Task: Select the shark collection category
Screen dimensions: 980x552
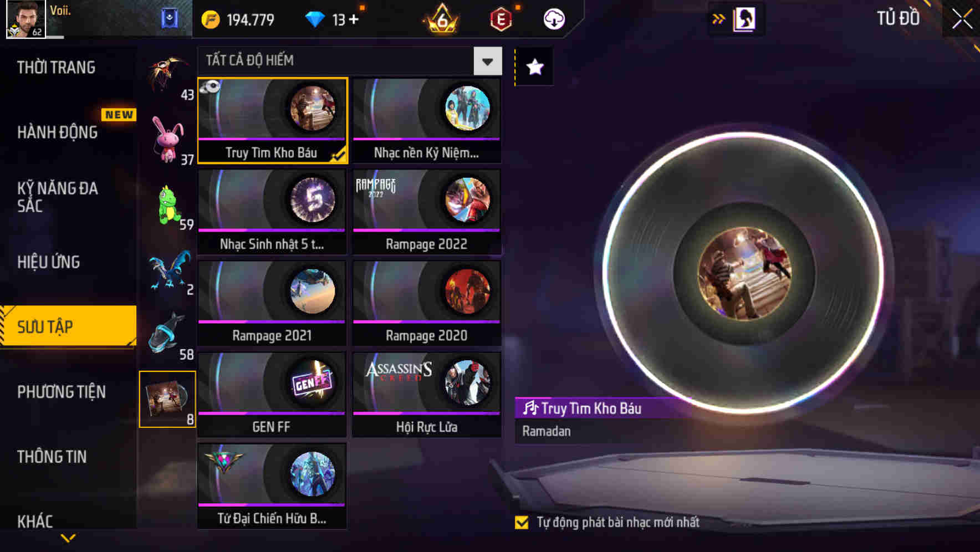Action: click(x=168, y=334)
